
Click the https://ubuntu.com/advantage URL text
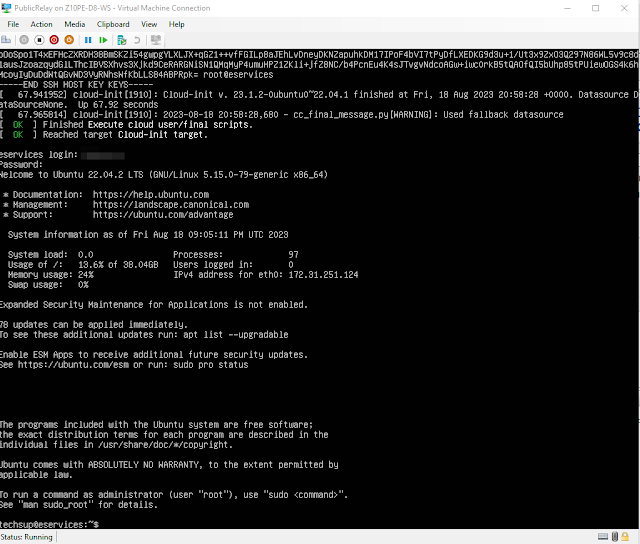(163, 215)
